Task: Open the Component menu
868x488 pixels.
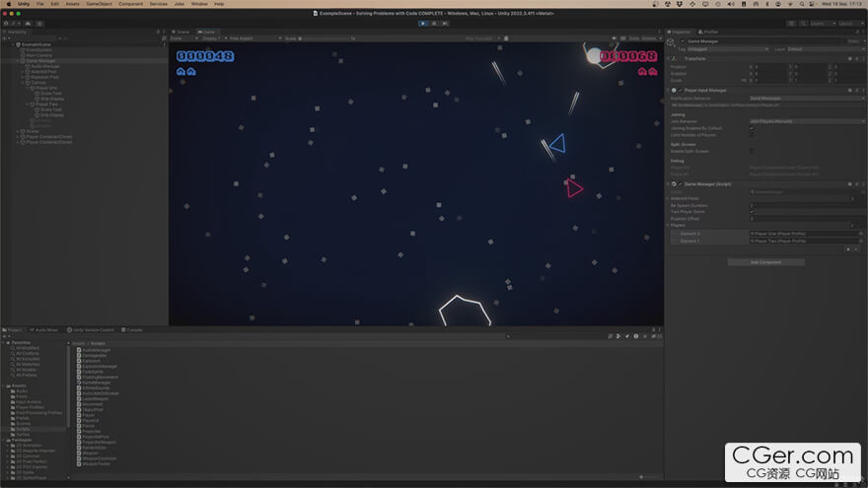Action: (x=130, y=4)
